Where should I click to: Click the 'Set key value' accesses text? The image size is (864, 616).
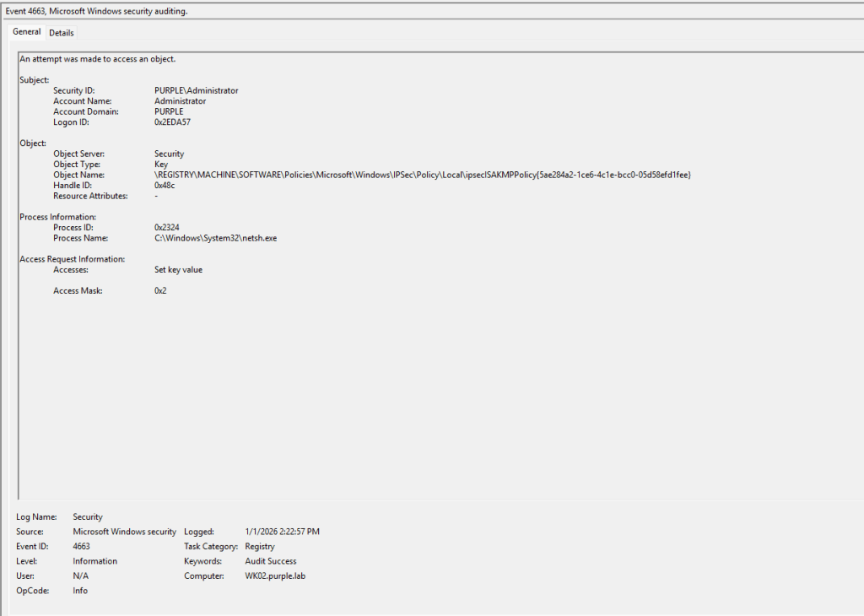[x=178, y=270]
